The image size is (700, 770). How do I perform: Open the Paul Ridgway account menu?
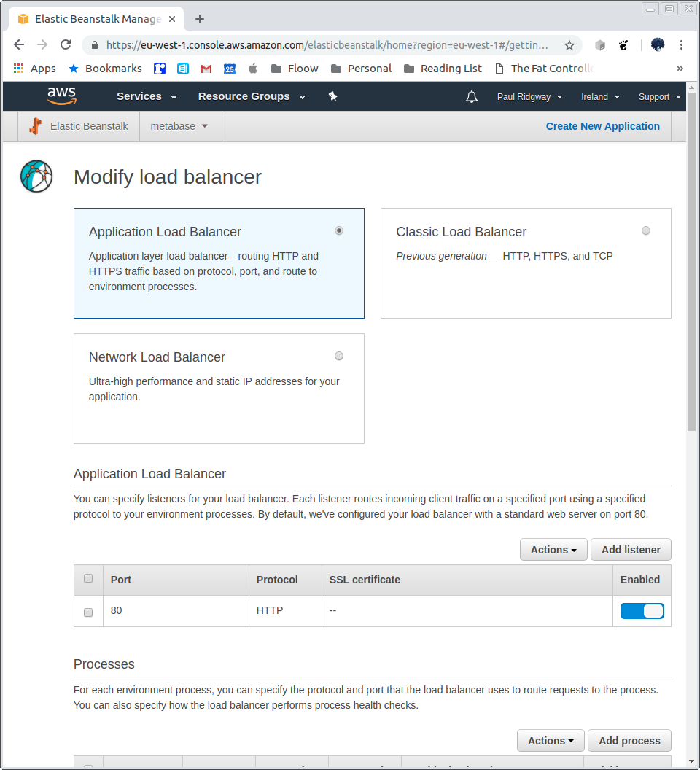[x=529, y=97]
